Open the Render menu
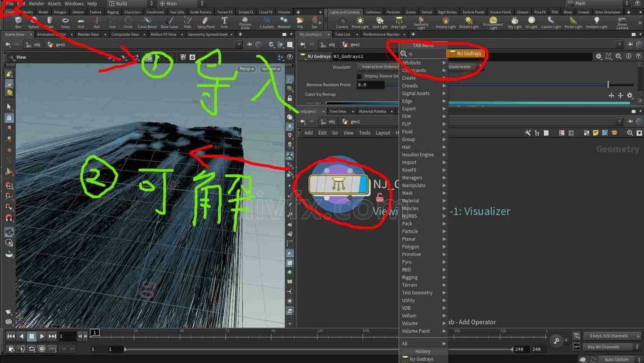Image resolution: width=644 pixels, height=363 pixels. point(36,4)
